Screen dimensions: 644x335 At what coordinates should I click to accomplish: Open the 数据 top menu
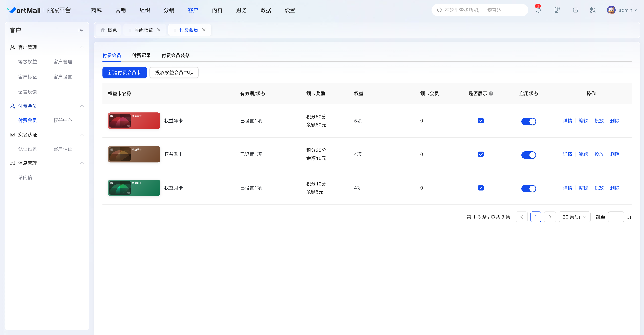pyautogui.click(x=266, y=10)
